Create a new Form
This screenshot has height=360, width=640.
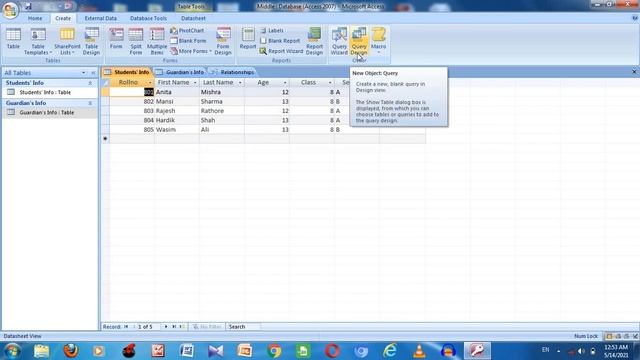[116, 40]
